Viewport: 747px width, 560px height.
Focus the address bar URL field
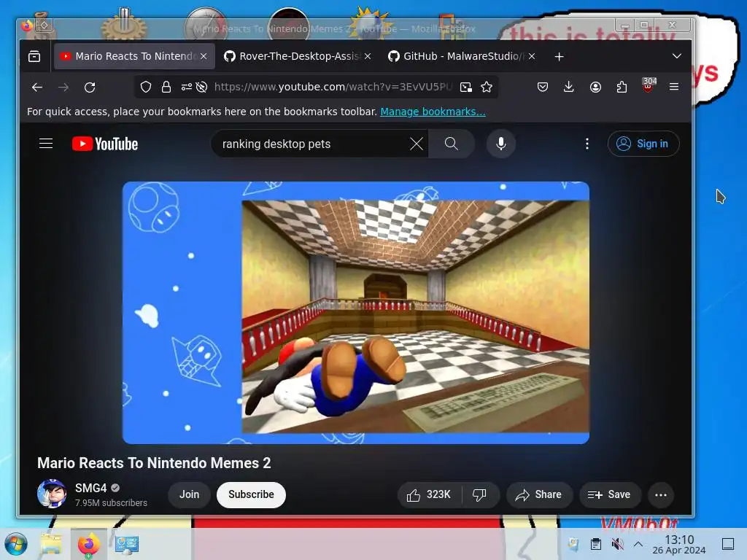[332, 87]
